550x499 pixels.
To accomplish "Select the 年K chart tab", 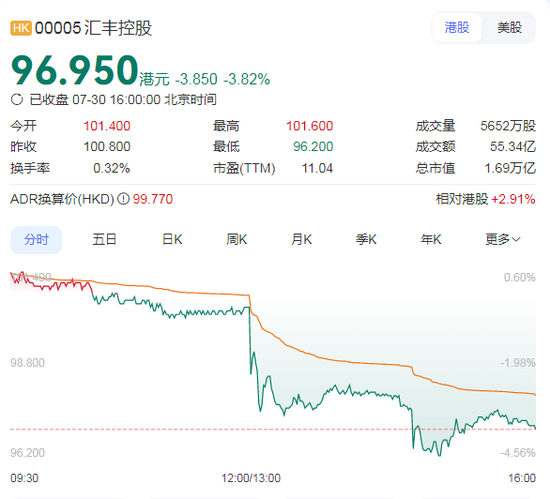I will coord(431,240).
